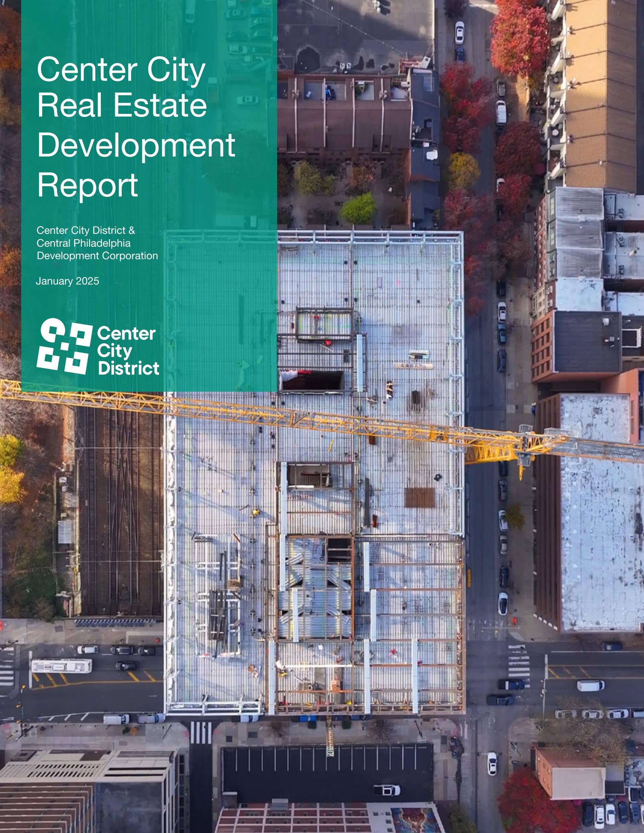Click the brown rectangular patch on construction deck
Image resolution: width=644 pixels, height=833 pixels.
(x=420, y=497)
